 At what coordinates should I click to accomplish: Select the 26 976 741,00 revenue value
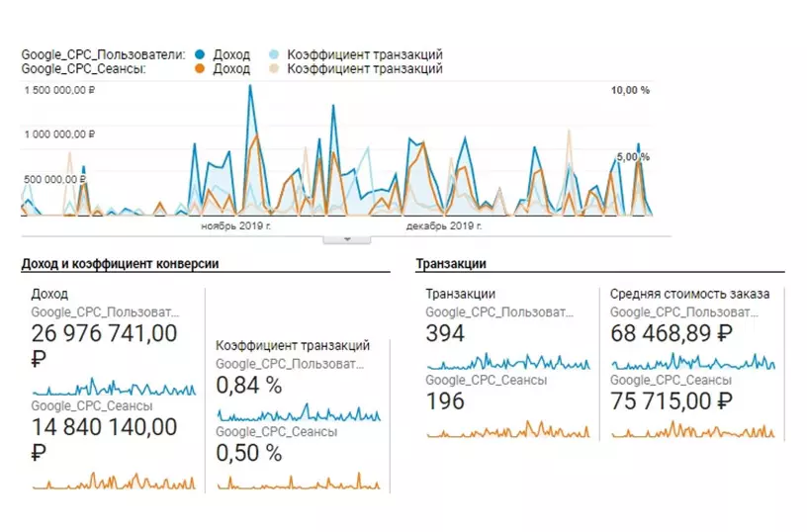coord(104,334)
